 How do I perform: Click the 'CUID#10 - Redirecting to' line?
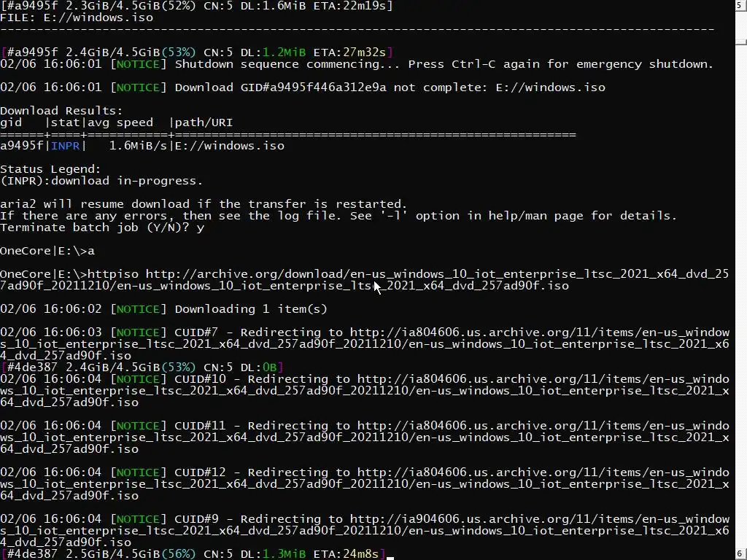pos(365,391)
